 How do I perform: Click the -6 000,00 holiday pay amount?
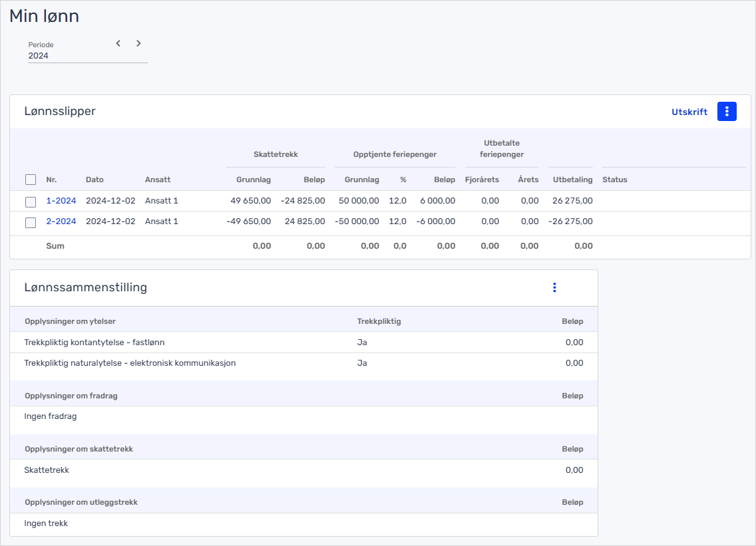435,221
